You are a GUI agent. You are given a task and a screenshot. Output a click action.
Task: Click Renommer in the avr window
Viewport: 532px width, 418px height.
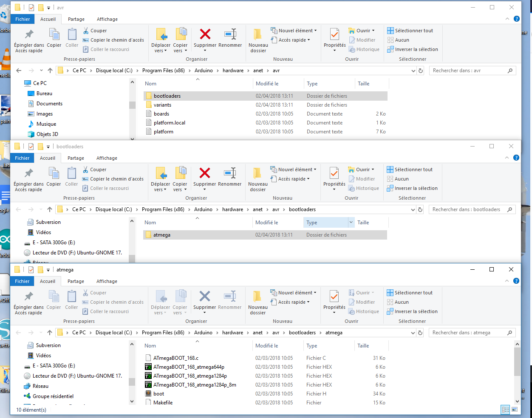click(x=230, y=38)
